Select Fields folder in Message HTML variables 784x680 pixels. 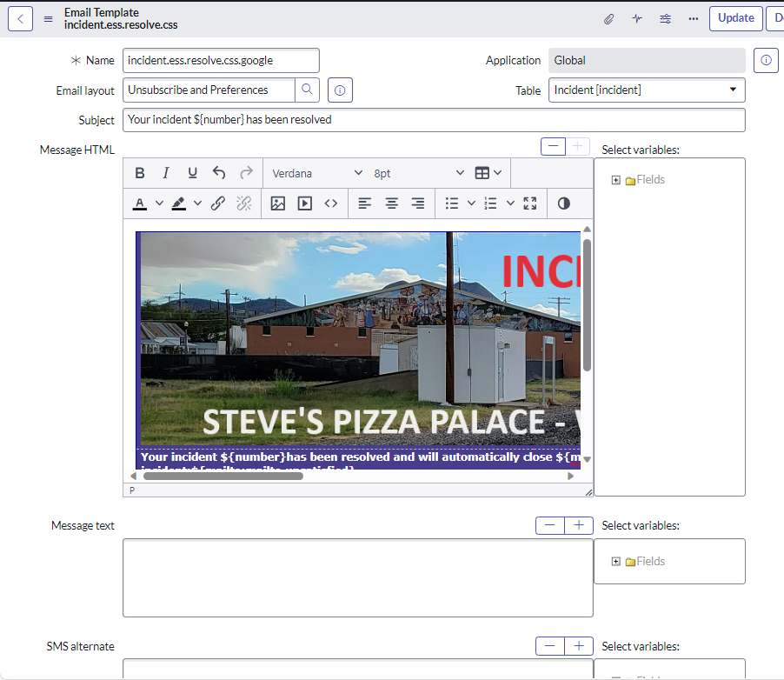(x=645, y=180)
